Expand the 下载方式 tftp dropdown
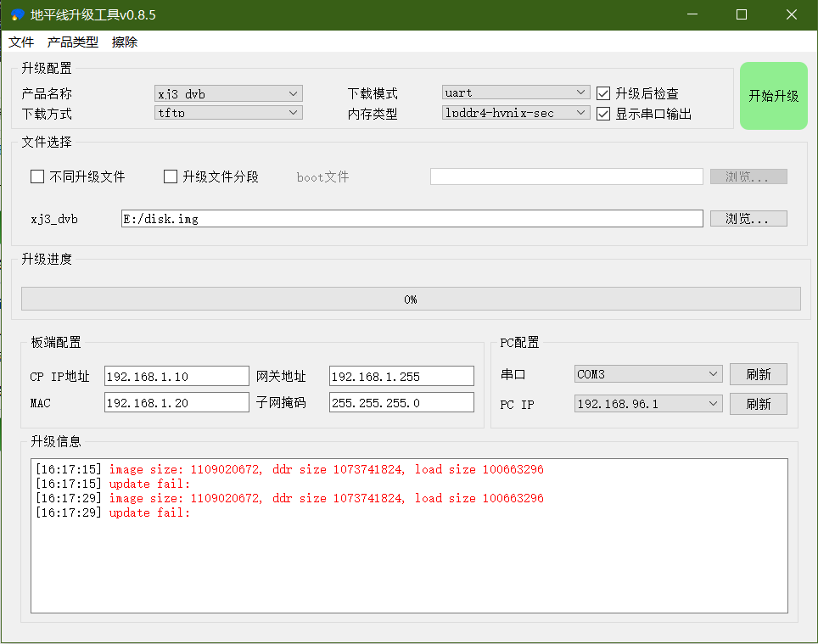Screen dimensions: 818x644 point(228,112)
